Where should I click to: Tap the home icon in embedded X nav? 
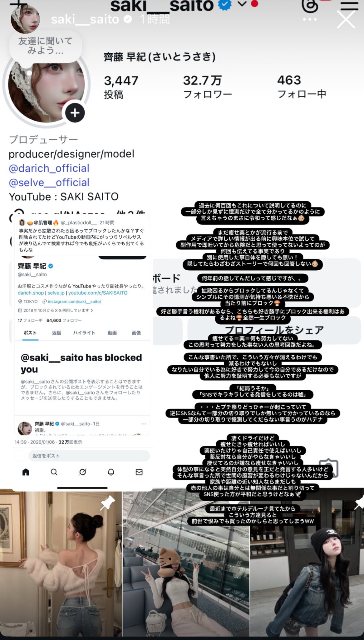coord(26,472)
